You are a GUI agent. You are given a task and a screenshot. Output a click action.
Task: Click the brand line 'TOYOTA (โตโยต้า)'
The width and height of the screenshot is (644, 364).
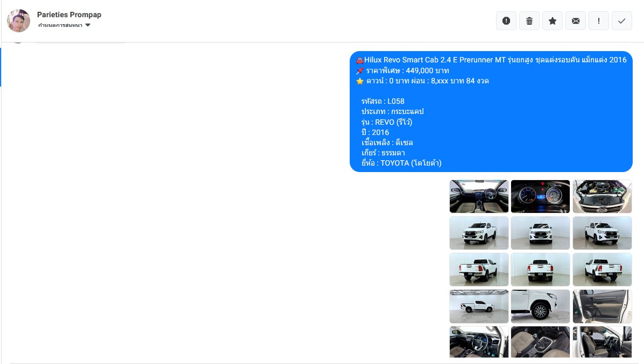click(401, 163)
